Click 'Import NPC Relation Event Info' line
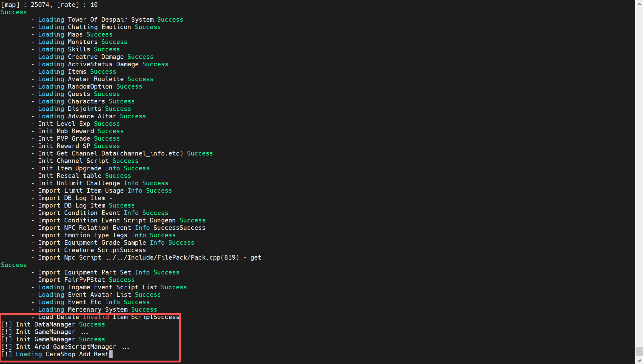This screenshot has width=643, height=364. point(118,228)
